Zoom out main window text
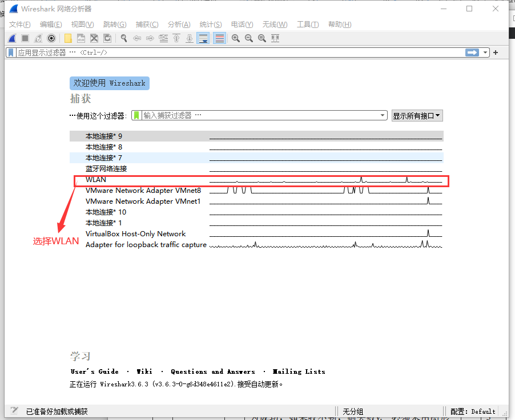515x420 pixels. tap(248, 38)
